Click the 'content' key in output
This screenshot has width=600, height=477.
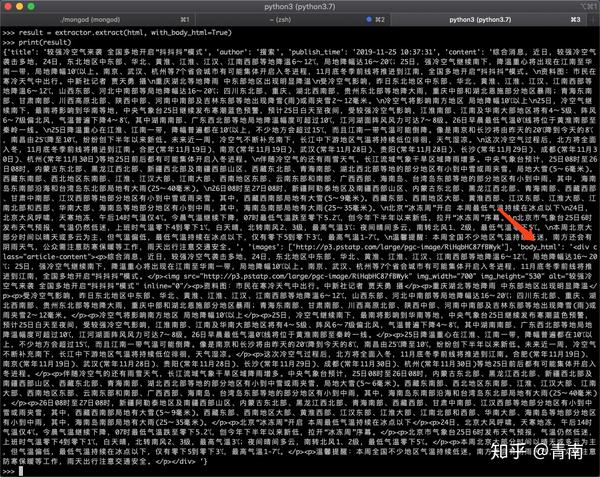point(465,52)
